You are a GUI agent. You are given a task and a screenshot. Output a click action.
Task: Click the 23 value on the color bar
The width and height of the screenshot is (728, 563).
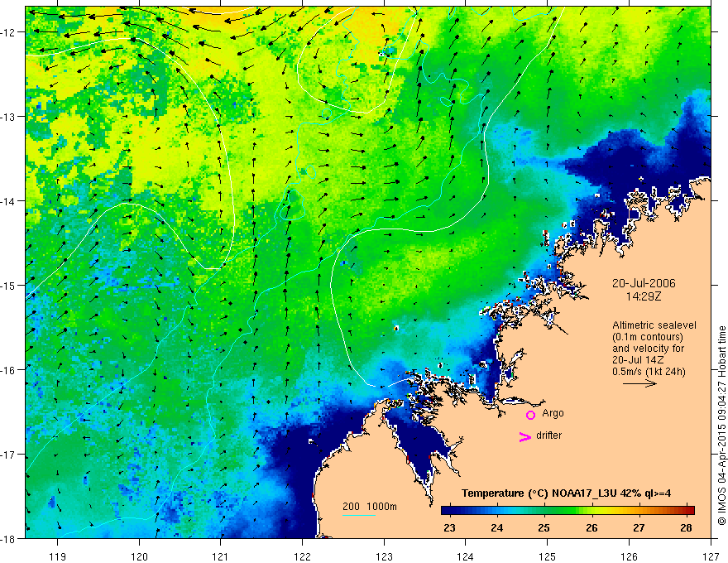click(449, 527)
